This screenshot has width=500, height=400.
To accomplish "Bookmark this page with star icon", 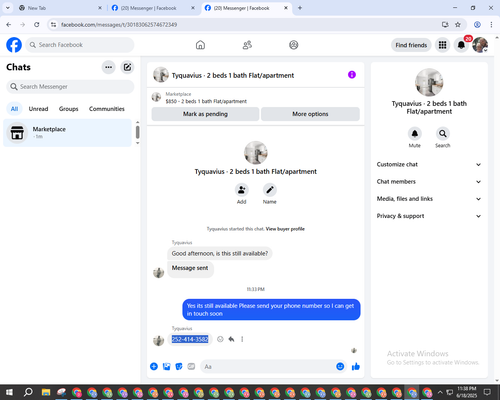I will [x=458, y=25].
